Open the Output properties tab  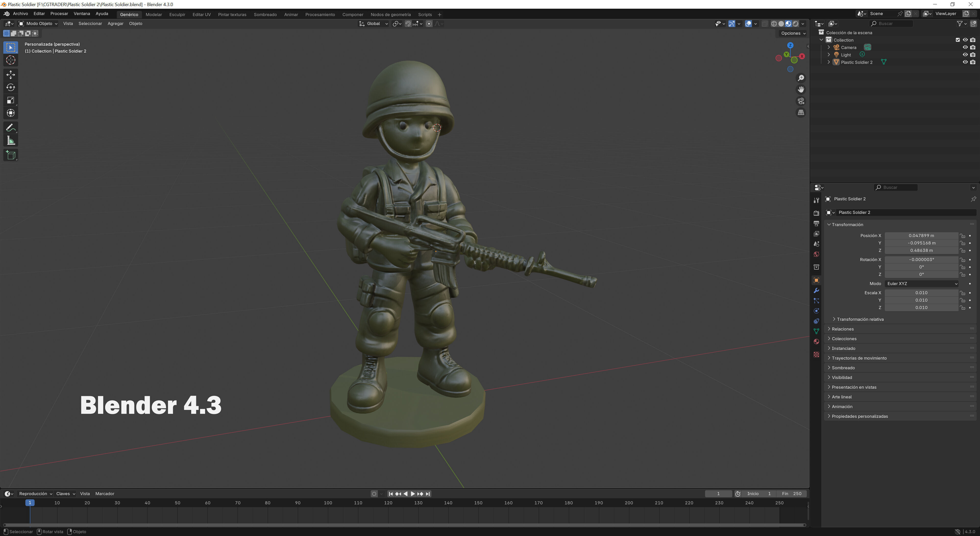click(x=816, y=223)
